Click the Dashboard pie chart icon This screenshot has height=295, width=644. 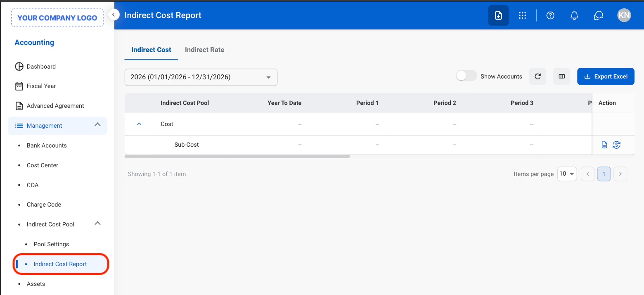click(19, 67)
